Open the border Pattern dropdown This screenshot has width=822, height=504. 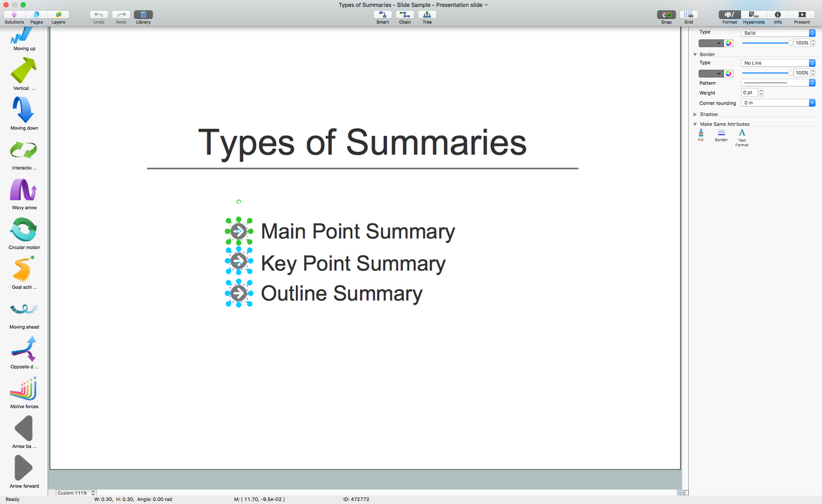pyautogui.click(x=778, y=83)
